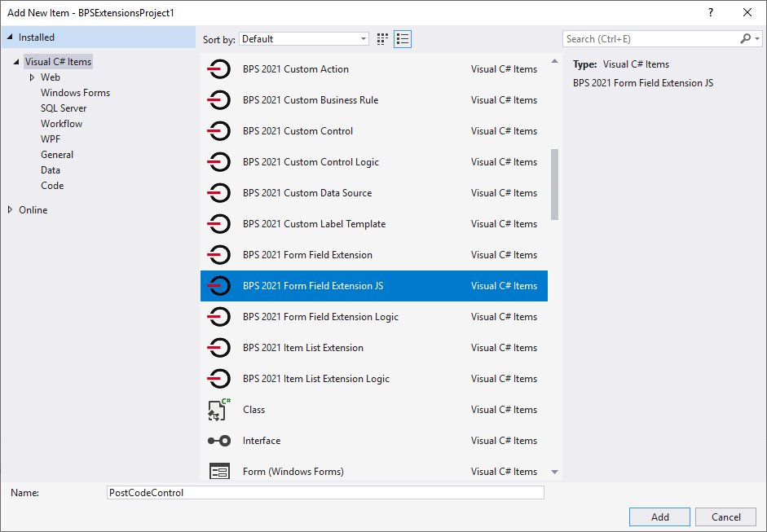Select the General category
This screenshot has height=532, width=767.
point(57,155)
